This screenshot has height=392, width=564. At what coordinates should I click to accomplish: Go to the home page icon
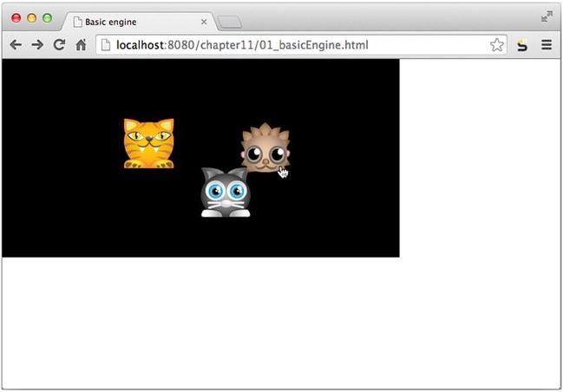point(81,44)
